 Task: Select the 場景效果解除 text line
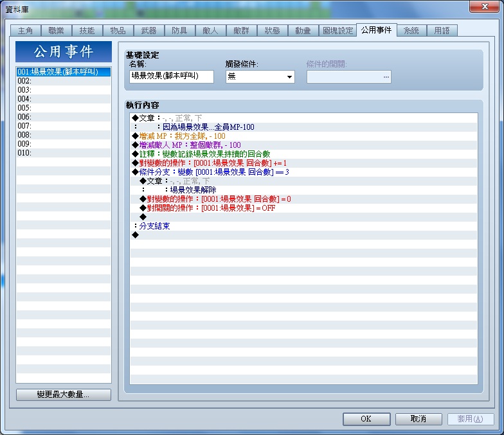coord(303,190)
